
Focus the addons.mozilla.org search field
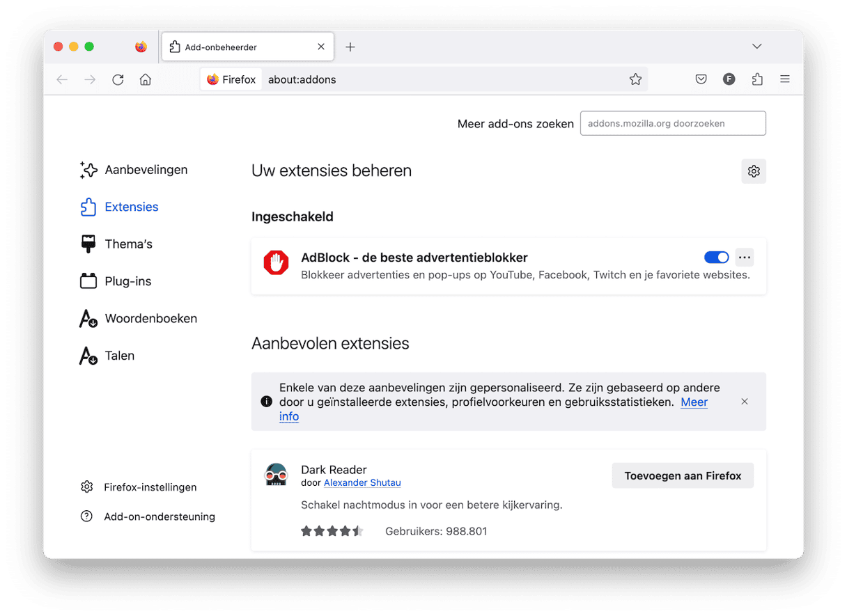673,123
